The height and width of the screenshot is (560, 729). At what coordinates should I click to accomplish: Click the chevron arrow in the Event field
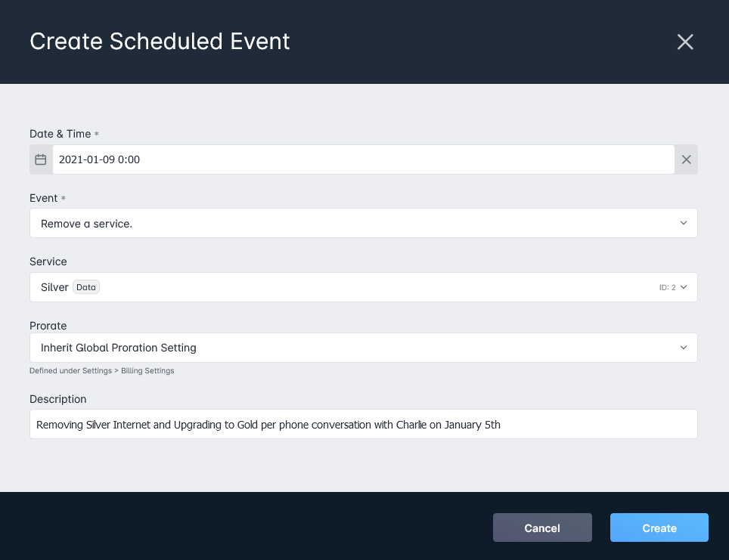coord(684,223)
